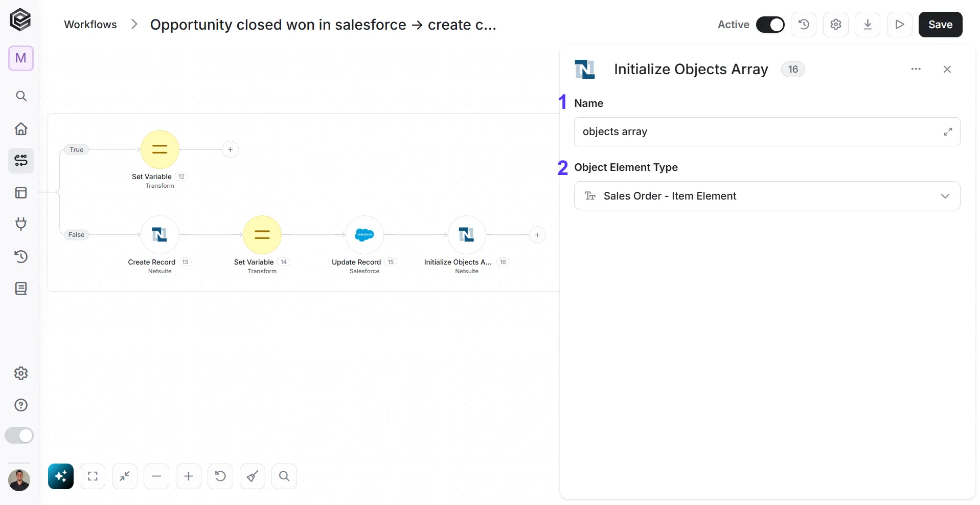The image size is (980, 505).
Task: Open the templates layout sidebar icon
Action: click(21, 193)
